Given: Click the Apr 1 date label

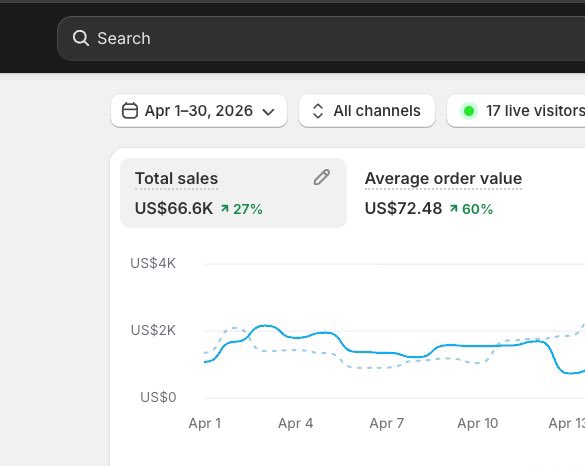Looking at the screenshot, I should pos(204,423).
